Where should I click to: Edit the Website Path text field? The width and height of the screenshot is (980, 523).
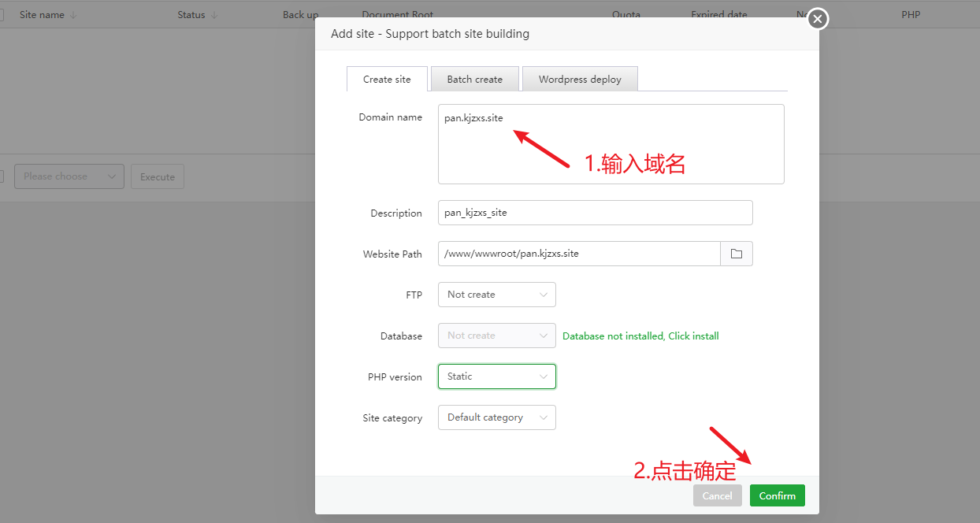(x=579, y=254)
